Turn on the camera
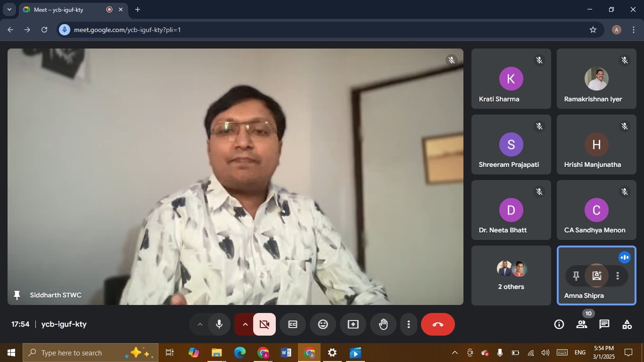The image size is (644, 362). [264, 324]
